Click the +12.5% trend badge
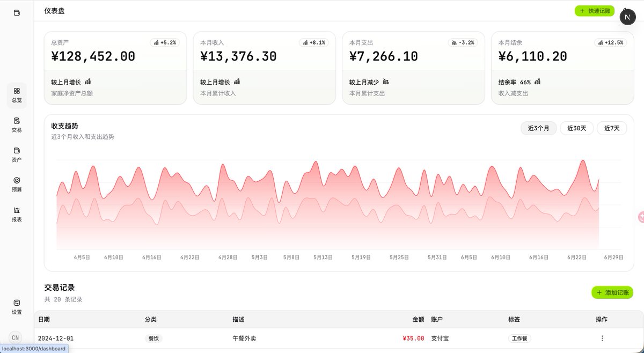This screenshot has height=353, width=644. coord(611,42)
